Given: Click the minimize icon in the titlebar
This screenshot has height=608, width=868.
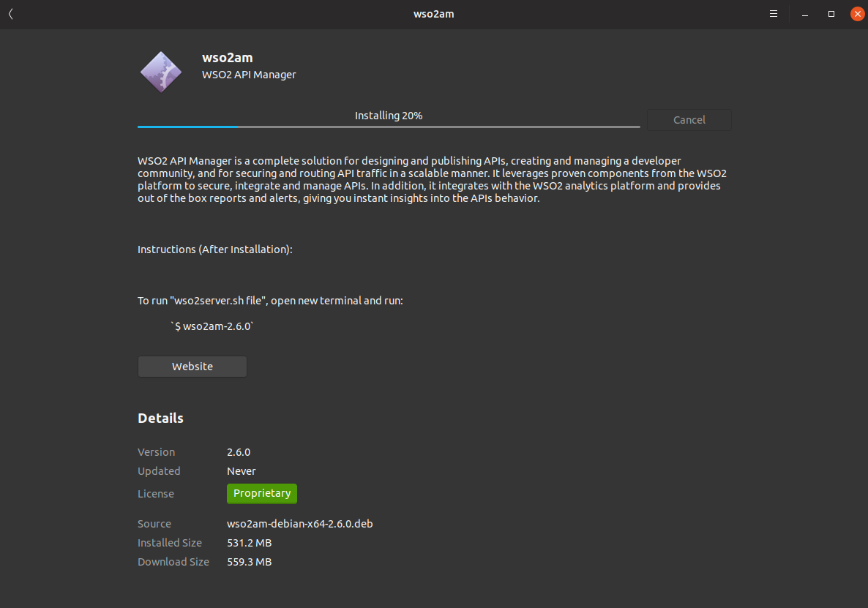Looking at the screenshot, I should point(805,13).
